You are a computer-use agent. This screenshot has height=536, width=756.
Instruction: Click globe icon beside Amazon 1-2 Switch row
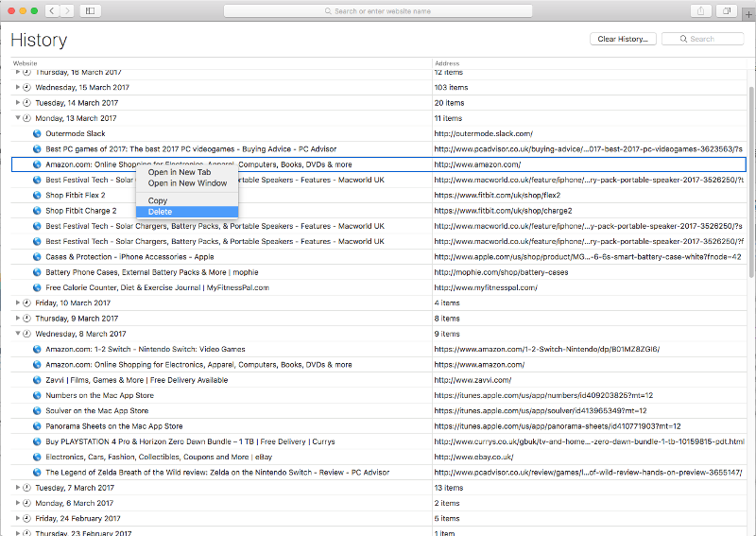(37, 349)
